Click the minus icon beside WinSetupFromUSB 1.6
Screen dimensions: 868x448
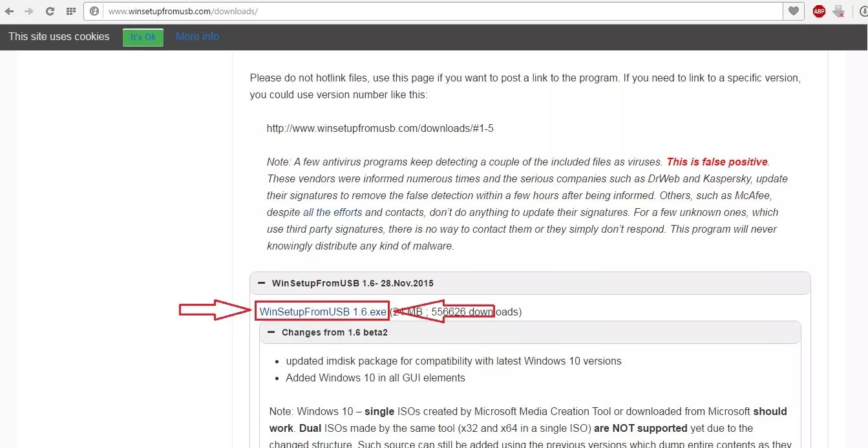pyautogui.click(x=261, y=283)
